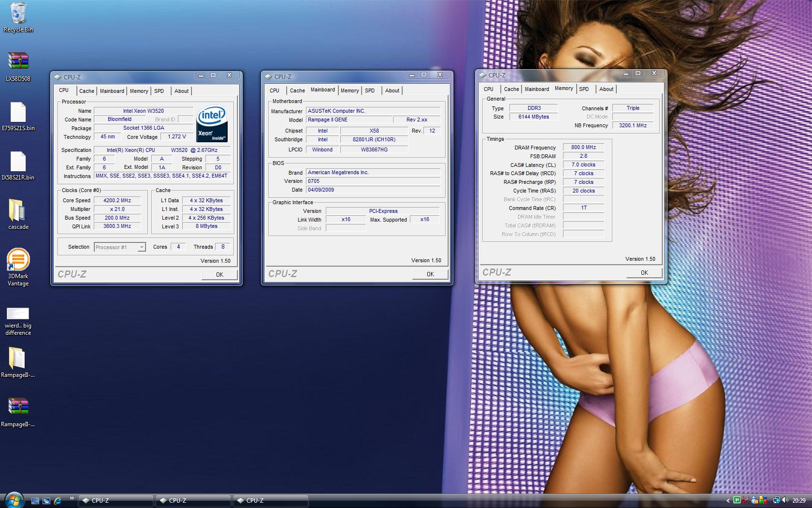The height and width of the screenshot is (508, 812).
Task: Click the Windows Security Center tray icon
Action: 763,501
